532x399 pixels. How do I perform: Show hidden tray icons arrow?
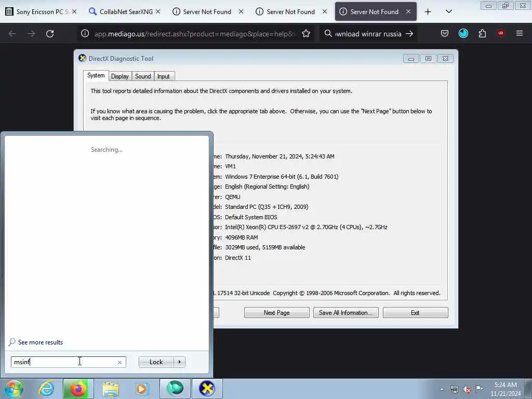tap(442, 389)
